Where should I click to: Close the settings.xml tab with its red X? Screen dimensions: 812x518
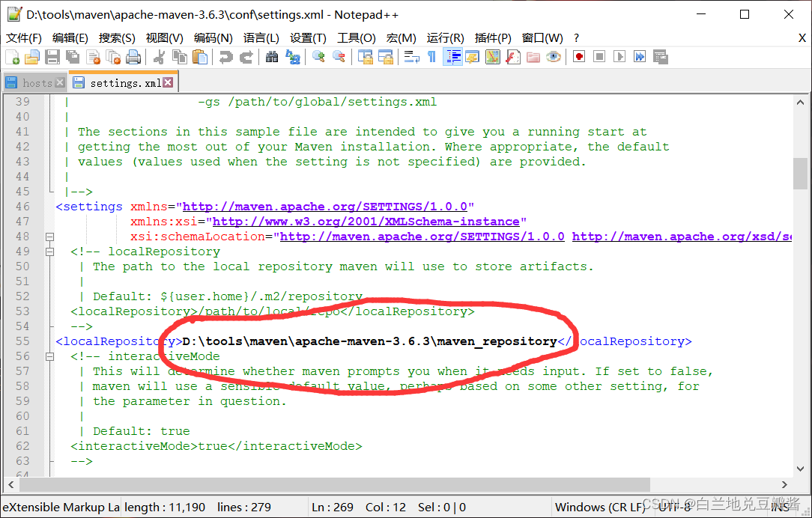(168, 82)
